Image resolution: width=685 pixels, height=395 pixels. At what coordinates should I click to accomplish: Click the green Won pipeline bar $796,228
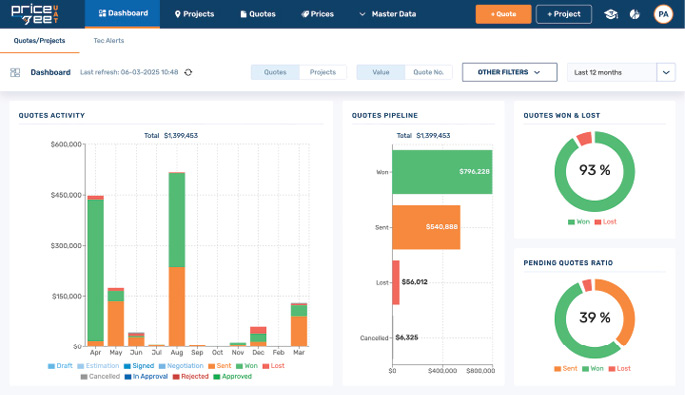[x=442, y=172]
